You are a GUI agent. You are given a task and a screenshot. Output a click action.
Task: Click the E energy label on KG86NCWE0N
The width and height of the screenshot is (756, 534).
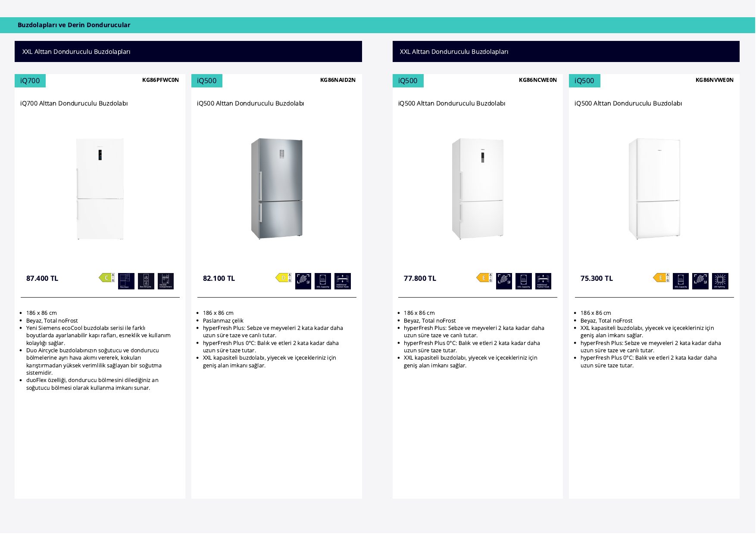[484, 278]
